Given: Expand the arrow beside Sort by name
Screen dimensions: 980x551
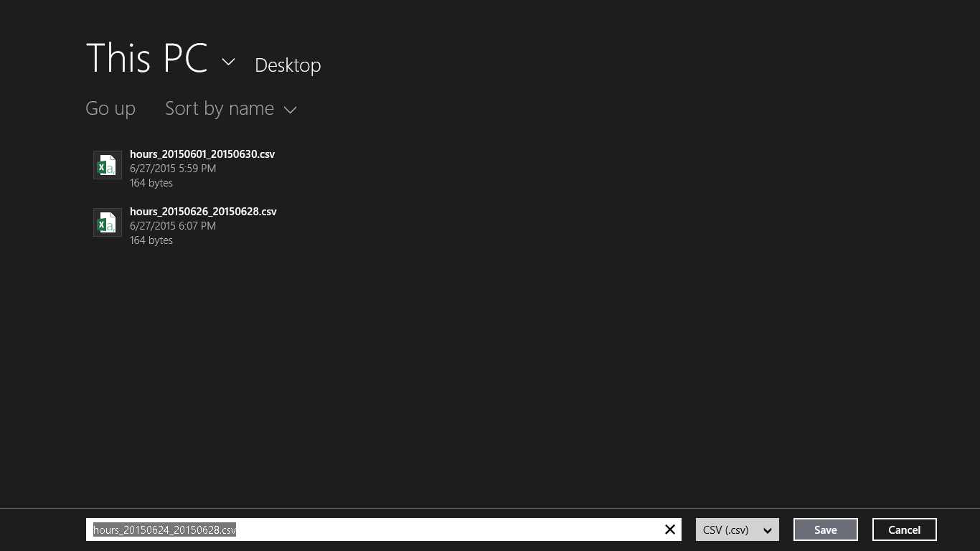Looking at the screenshot, I should [x=290, y=110].
